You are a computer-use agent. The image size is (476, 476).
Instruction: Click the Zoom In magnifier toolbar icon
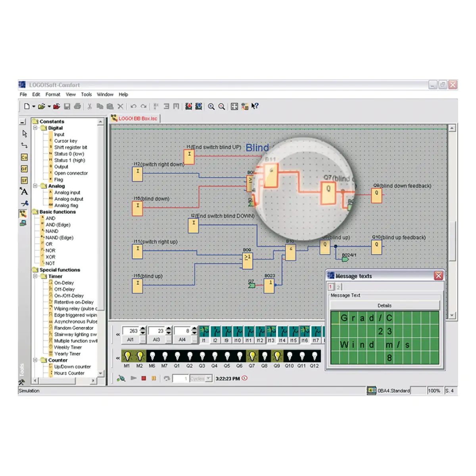[x=211, y=106]
